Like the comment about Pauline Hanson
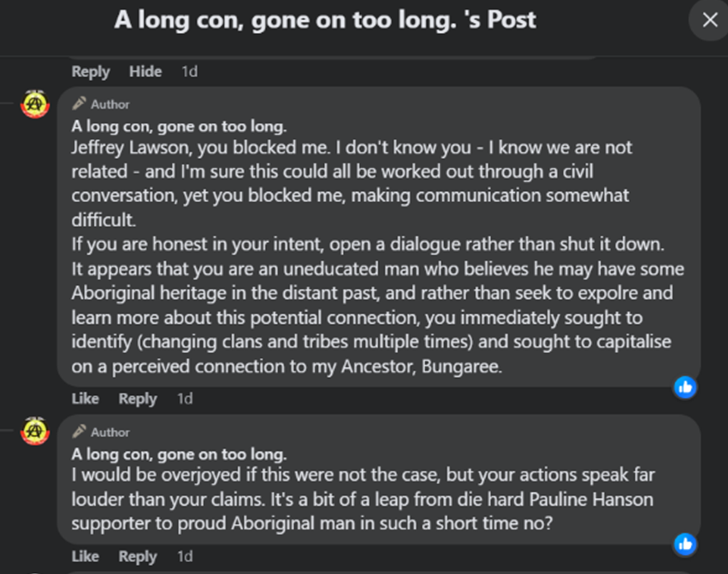728x574 pixels. pyautogui.click(x=85, y=556)
